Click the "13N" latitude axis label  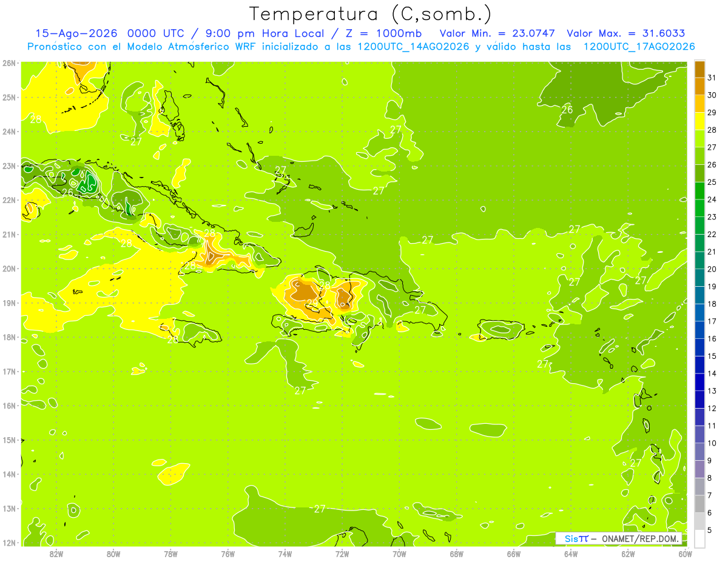pyautogui.click(x=8, y=508)
